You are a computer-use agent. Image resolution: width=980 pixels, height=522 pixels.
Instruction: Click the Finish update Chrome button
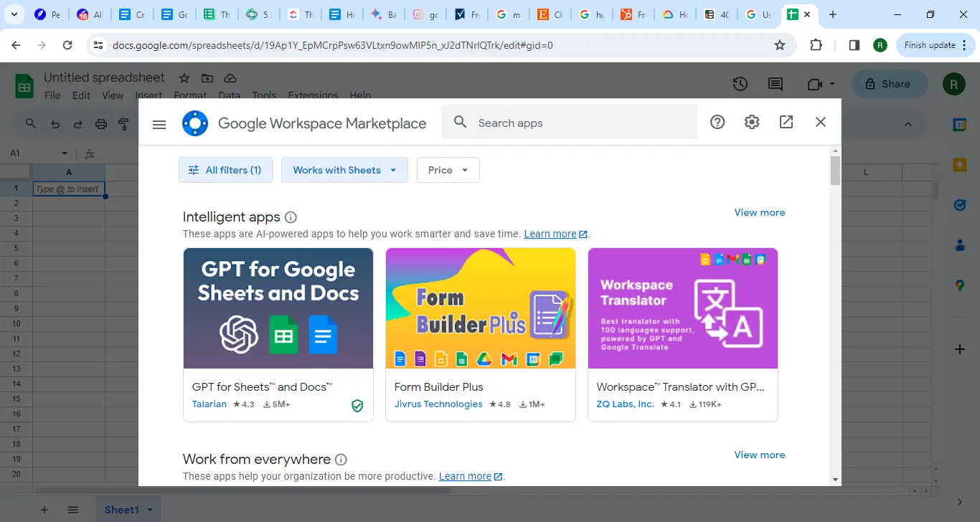click(936, 45)
